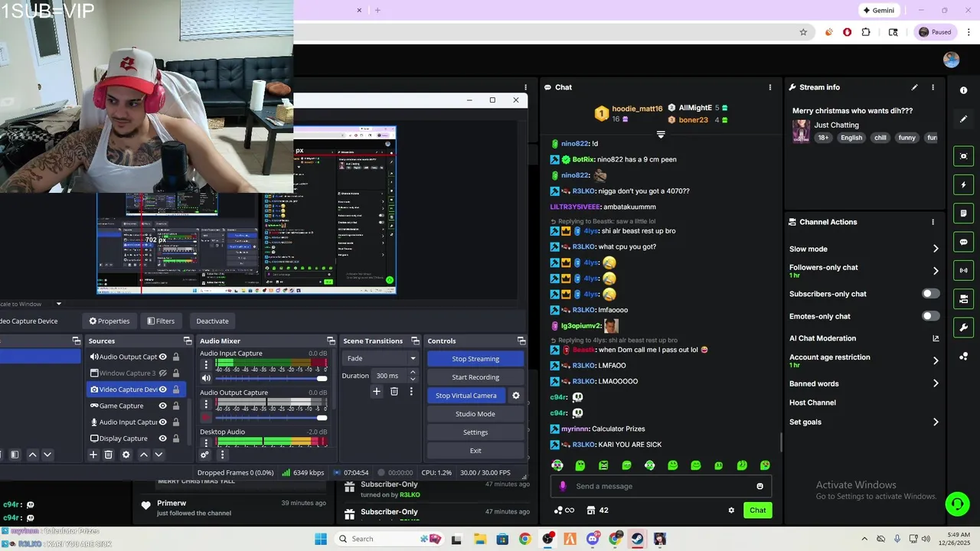Open Windows Start menu
The image size is (980, 551).
pyautogui.click(x=320, y=539)
